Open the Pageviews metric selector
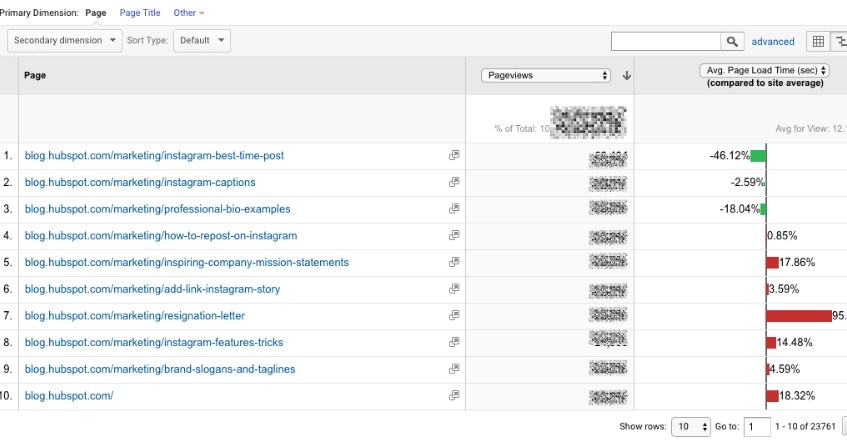The width and height of the screenshot is (847, 442). click(x=546, y=76)
